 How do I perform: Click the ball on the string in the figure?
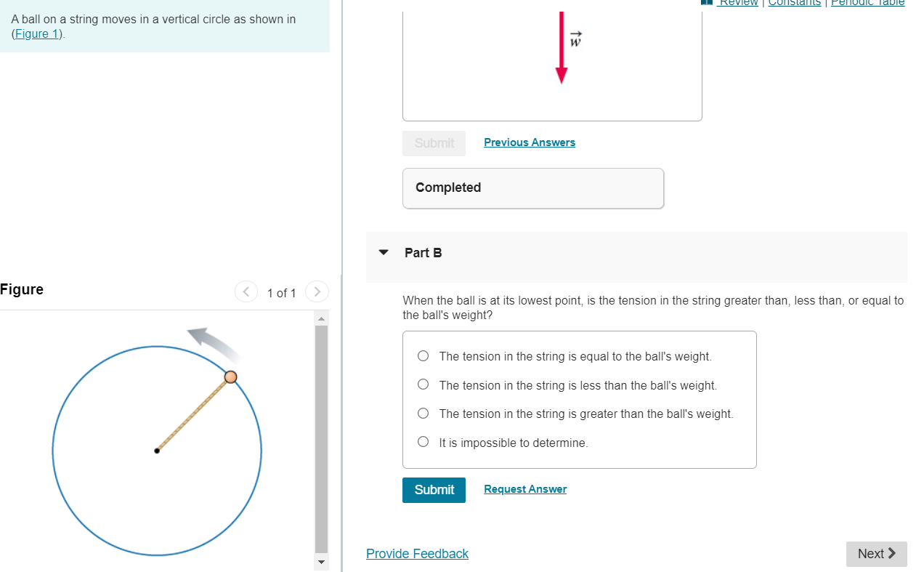pyautogui.click(x=231, y=377)
